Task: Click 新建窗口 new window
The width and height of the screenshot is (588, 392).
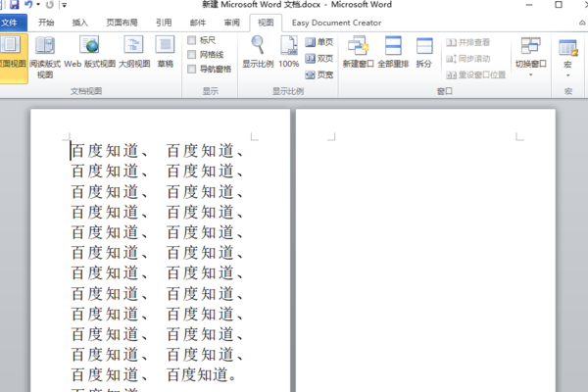Action: (x=358, y=53)
